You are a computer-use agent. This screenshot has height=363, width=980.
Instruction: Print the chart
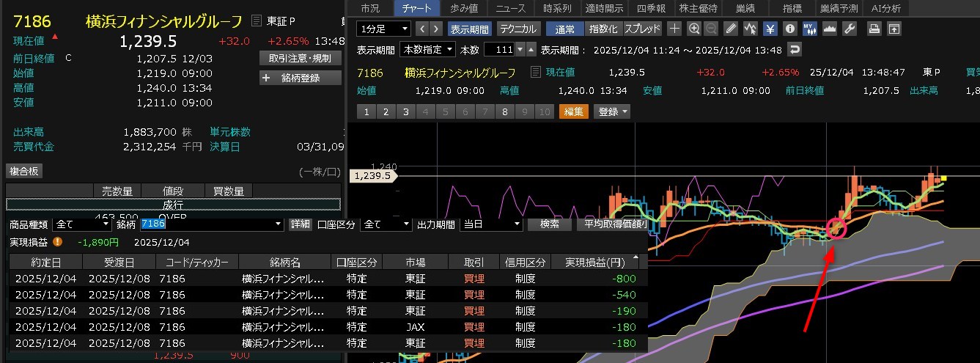tap(874, 29)
